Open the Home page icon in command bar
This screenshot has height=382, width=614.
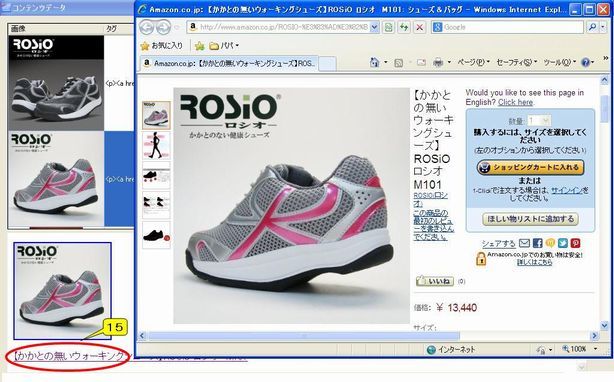tap(374, 62)
